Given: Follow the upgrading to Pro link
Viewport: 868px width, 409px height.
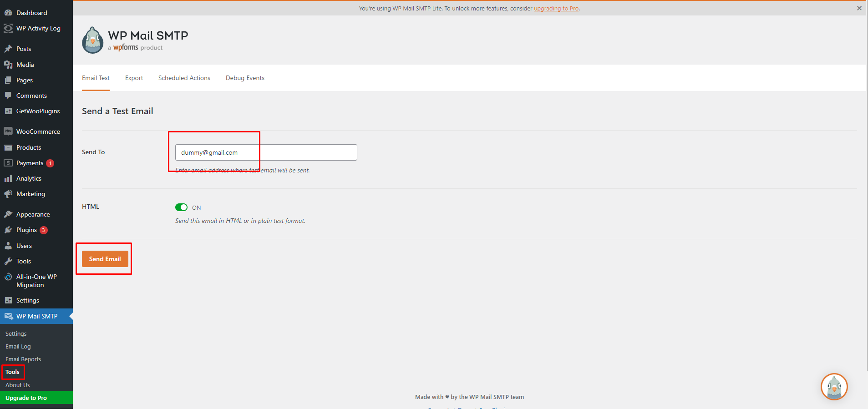Looking at the screenshot, I should 556,8.
